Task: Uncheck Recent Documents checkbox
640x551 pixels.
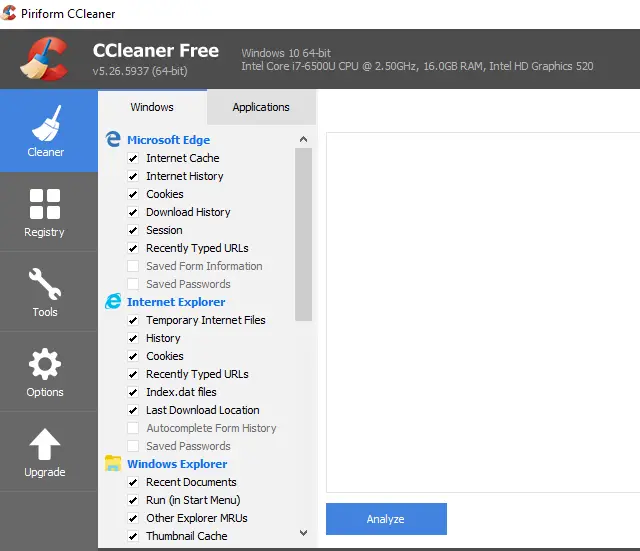Action: [x=133, y=482]
